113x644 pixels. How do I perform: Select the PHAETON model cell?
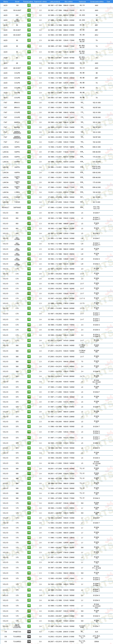tap(17, 632)
